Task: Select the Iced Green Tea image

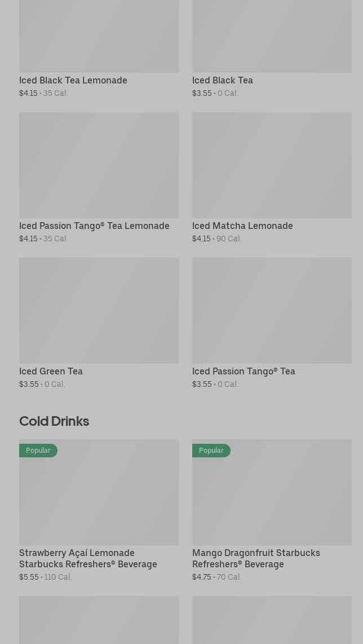Action: (99, 311)
